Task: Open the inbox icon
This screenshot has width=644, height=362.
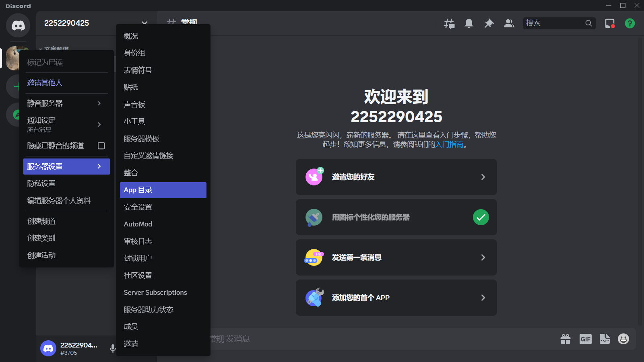Action: pos(610,23)
